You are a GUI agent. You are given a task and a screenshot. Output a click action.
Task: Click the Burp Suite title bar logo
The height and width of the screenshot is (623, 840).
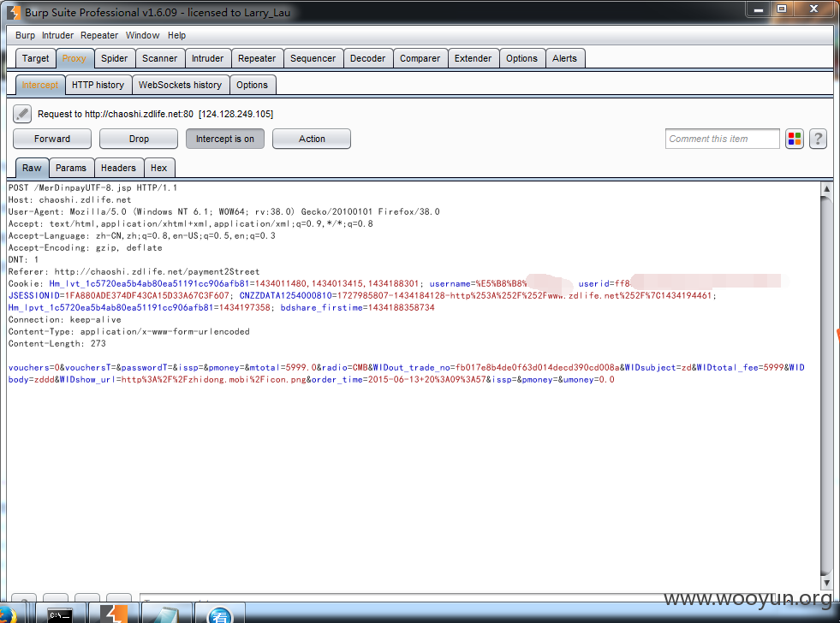click(14, 12)
